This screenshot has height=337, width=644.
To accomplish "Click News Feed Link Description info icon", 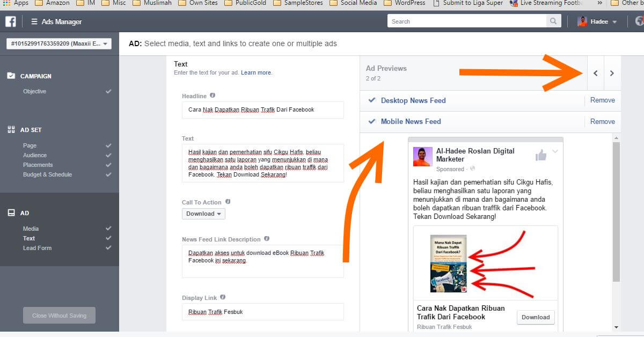I will 267,239.
